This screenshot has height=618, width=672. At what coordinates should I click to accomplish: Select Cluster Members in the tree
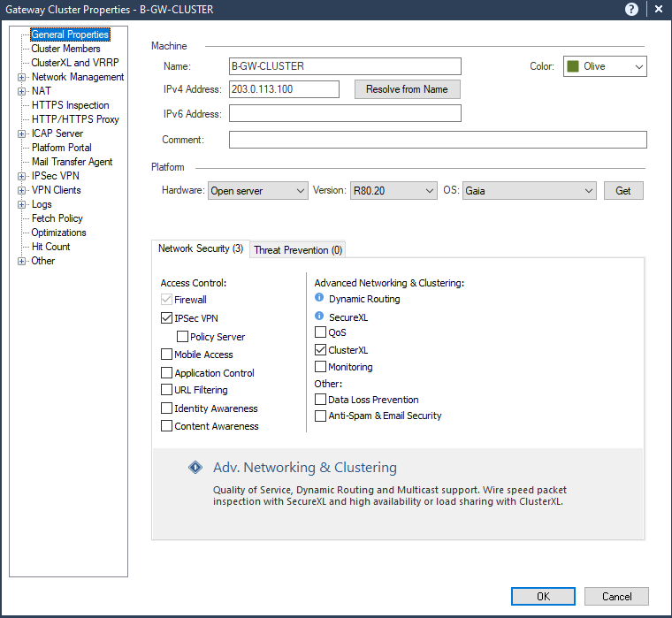65,49
